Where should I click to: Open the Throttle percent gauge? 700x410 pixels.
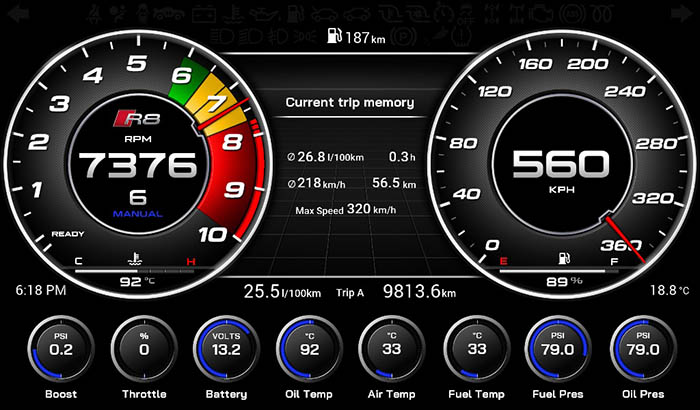pyautogui.click(x=144, y=349)
